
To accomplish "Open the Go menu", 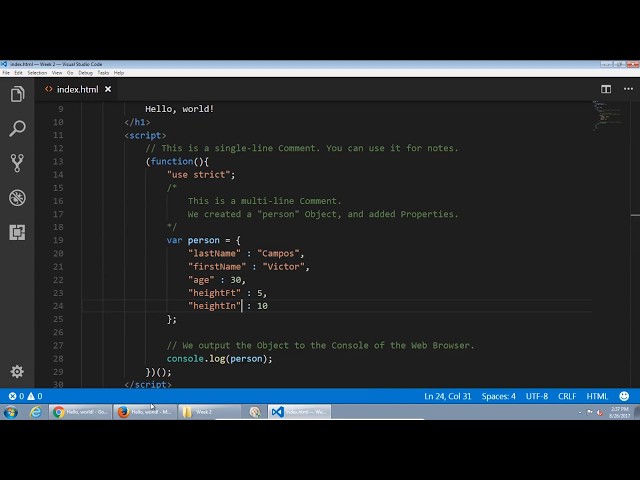I will (70, 73).
